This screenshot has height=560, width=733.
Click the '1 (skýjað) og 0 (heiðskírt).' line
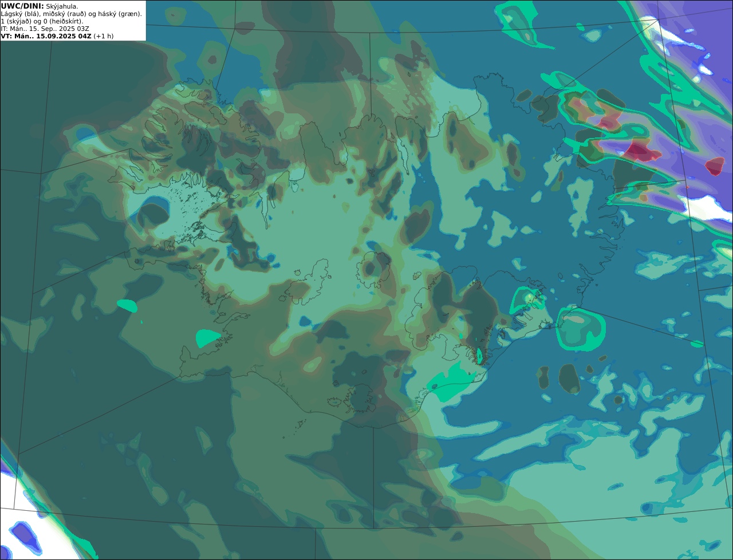click(x=42, y=21)
